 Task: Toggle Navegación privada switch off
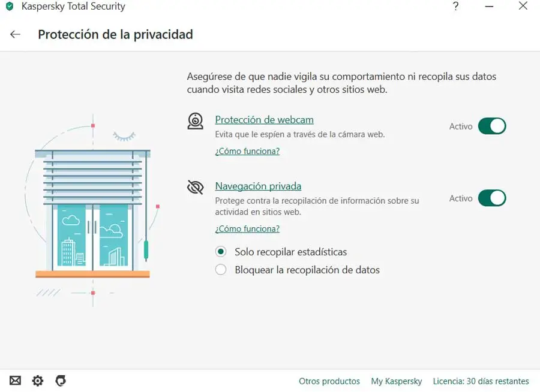492,198
